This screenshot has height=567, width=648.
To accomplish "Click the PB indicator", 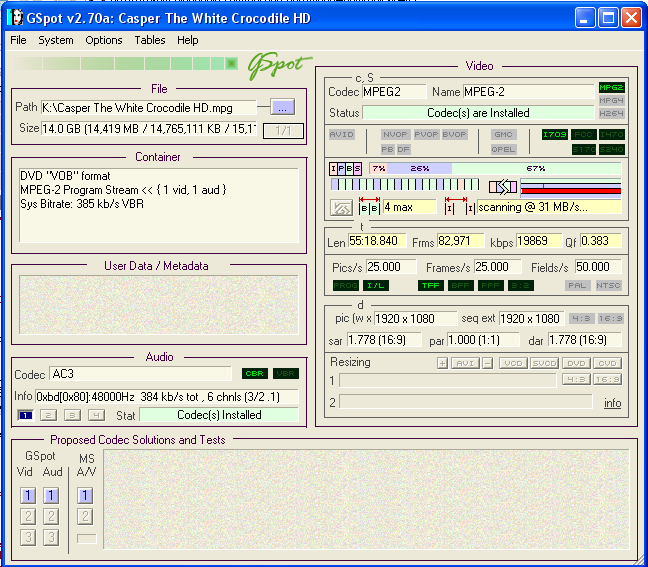I will tap(387, 149).
